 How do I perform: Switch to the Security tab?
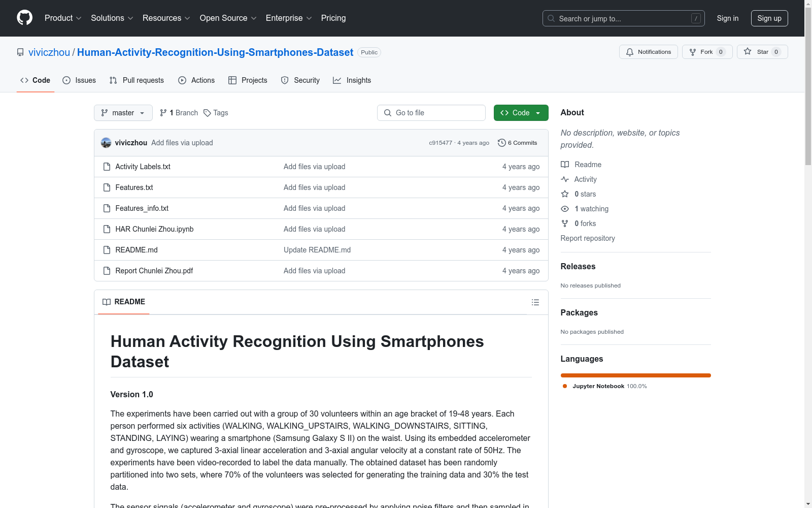300,80
